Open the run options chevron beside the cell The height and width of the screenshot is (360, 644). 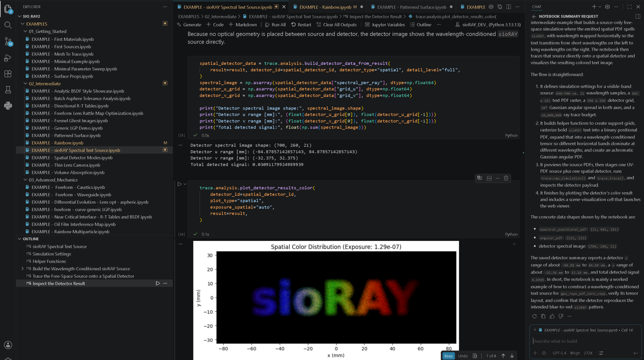pyautogui.click(x=185, y=184)
